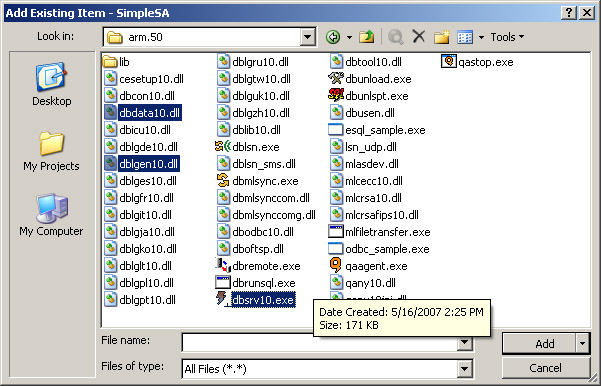Select the dbrunsql.exe file icon
Screen dimensions: 601x386
pos(223,283)
